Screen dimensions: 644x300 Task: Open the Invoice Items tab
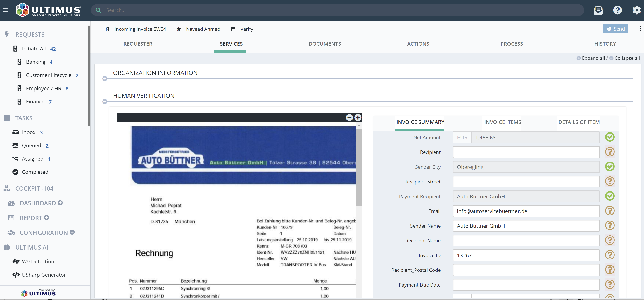[x=503, y=122]
